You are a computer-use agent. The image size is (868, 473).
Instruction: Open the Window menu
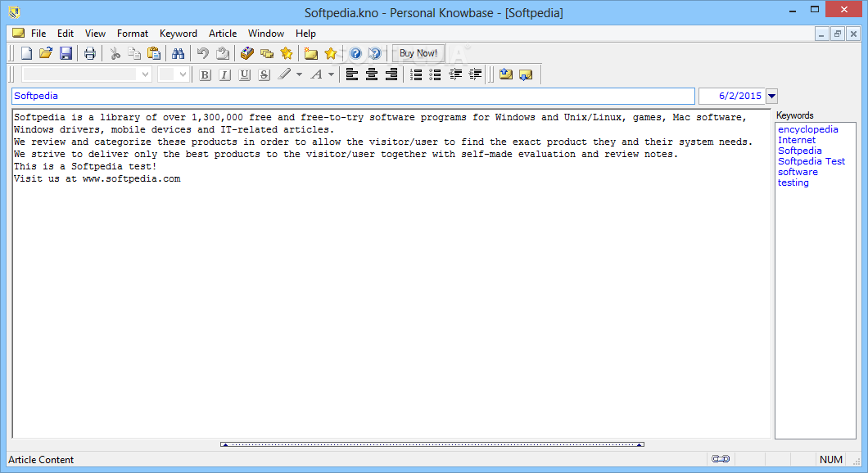265,34
